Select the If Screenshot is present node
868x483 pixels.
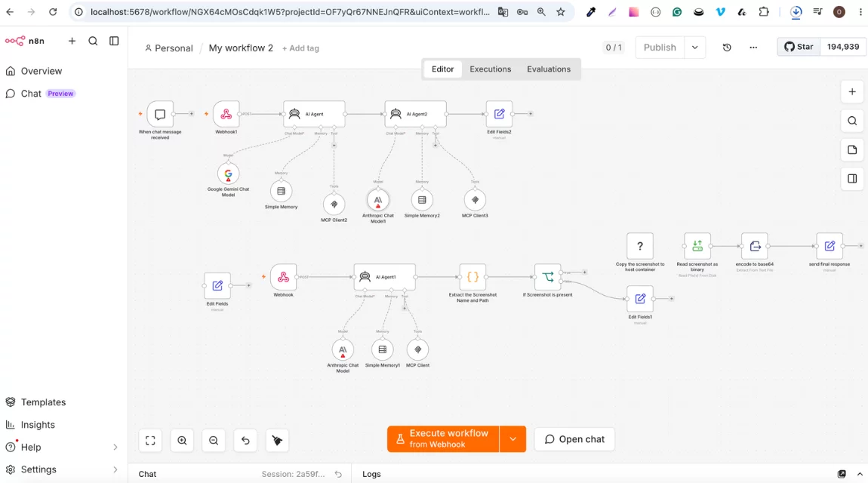click(547, 277)
